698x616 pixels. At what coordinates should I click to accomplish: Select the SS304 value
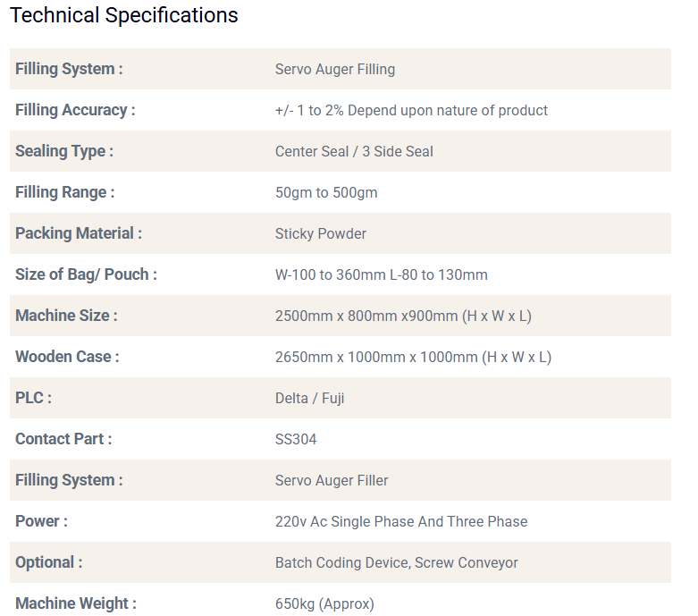click(x=296, y=439)
